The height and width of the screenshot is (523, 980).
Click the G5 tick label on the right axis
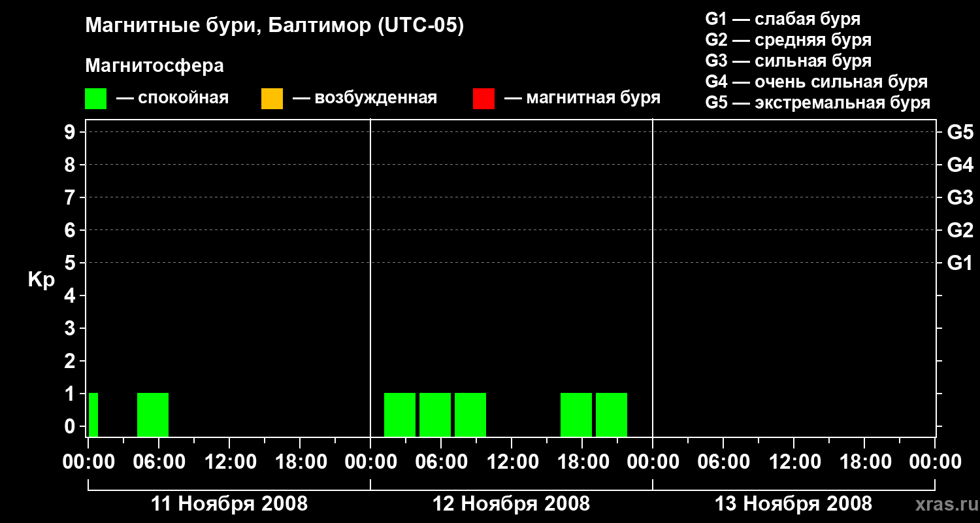click(x=960, y=133)
